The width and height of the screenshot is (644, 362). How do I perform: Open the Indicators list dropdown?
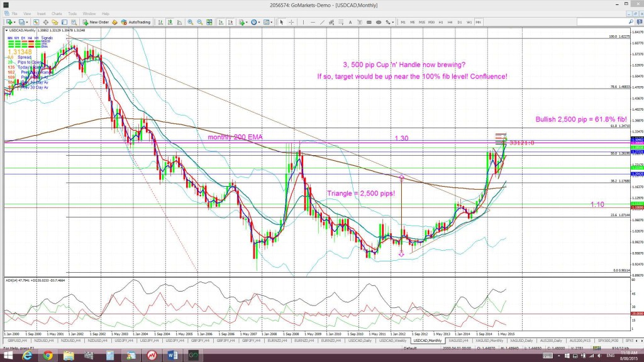[x=243, y=22]
